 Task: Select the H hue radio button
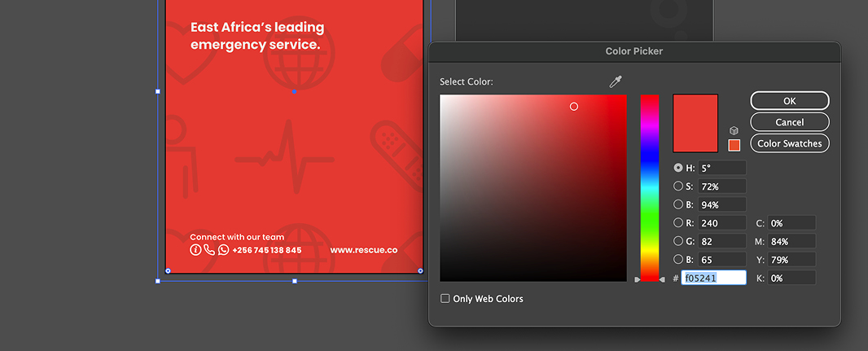point(678,168)
